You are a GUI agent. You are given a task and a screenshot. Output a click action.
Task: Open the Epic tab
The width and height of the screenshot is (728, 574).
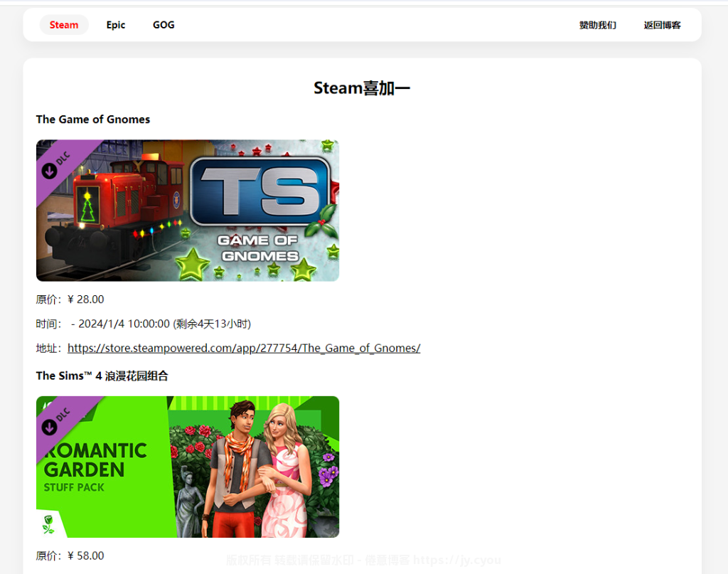point(116,25)
